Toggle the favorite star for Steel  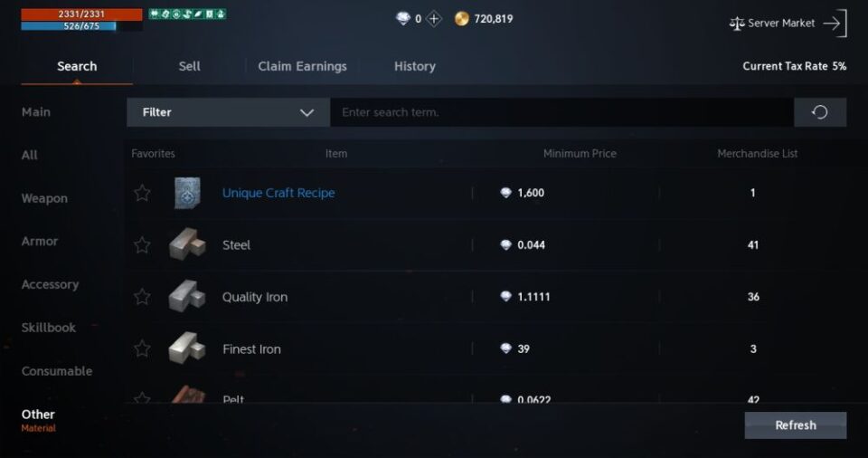click(x=142, y=245)
